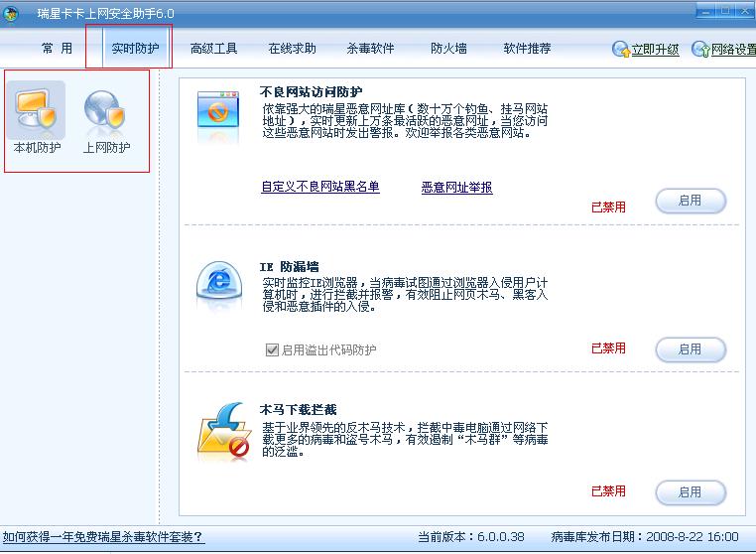Click the 立即升级 link

click(x=655, y=50)
